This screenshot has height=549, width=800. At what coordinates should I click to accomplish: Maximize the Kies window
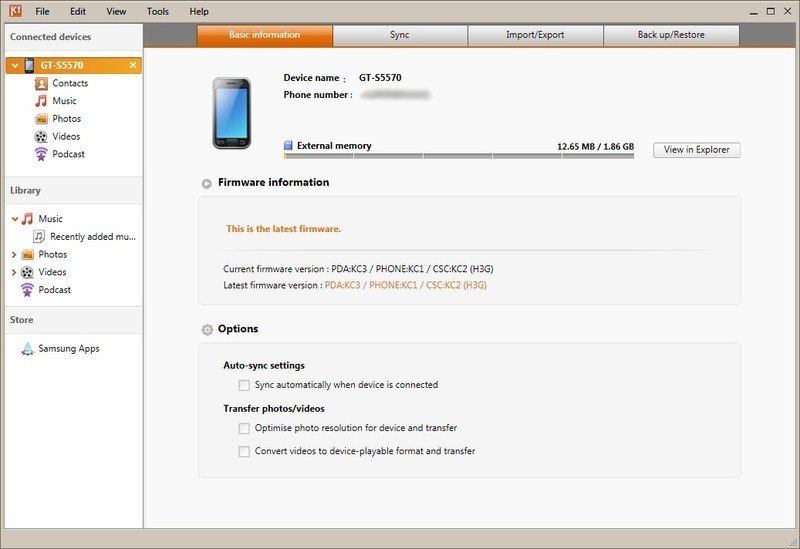(771, 11)
